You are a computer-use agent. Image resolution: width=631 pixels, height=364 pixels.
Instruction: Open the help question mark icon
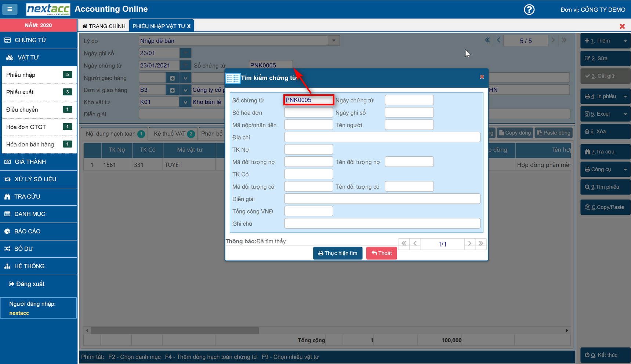coord(529,10)
